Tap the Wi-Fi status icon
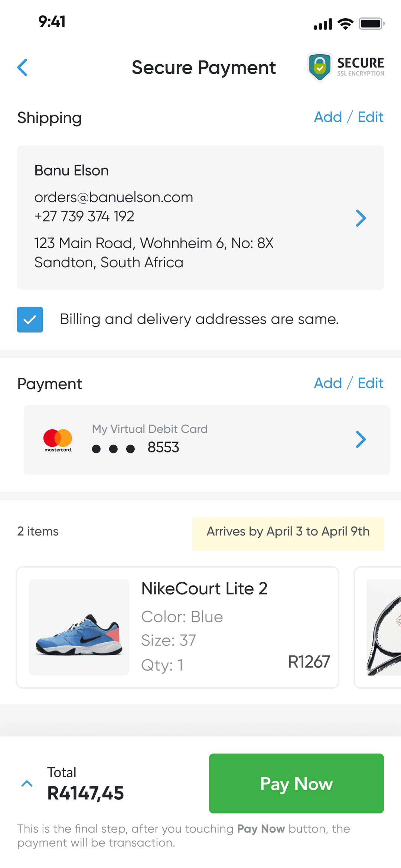401x868 pixels. click(x=345, y=24)
